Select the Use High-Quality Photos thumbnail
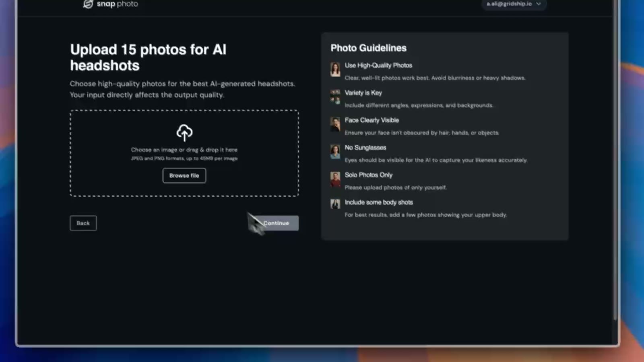Image resolution: width=644 pixels, height=362 pixels. tap(335, 69)
